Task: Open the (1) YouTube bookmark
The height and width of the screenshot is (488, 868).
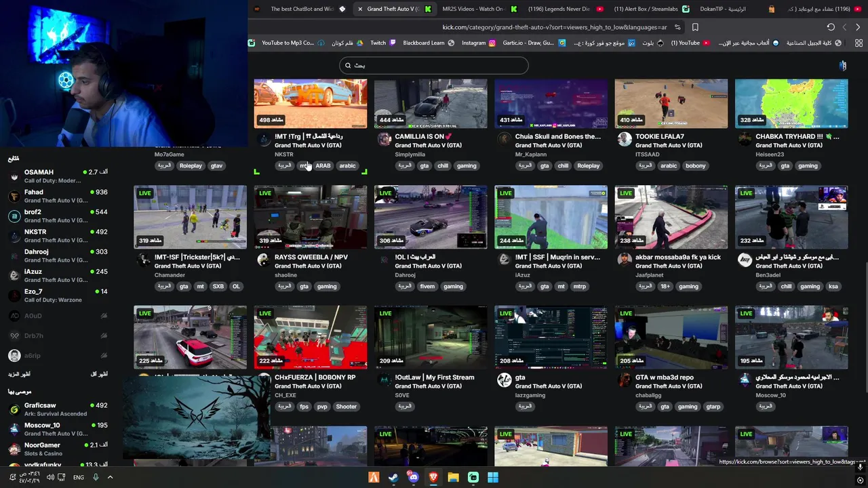Action: 690,43
